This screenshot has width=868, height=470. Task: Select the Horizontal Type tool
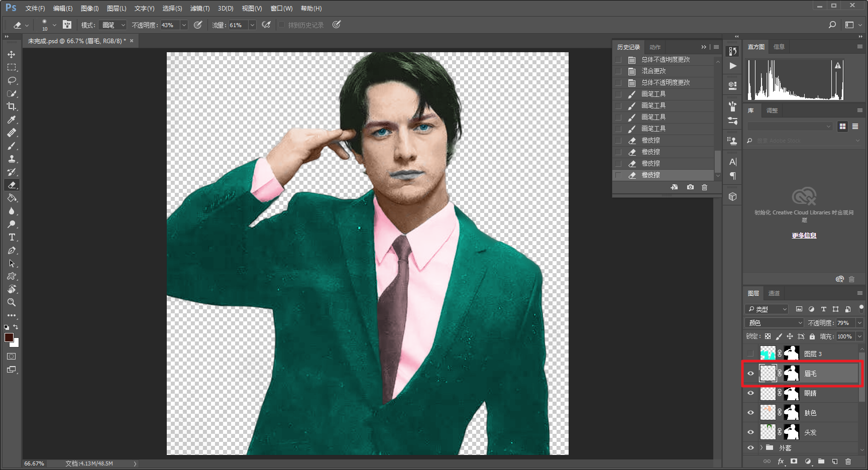[12, 237]
